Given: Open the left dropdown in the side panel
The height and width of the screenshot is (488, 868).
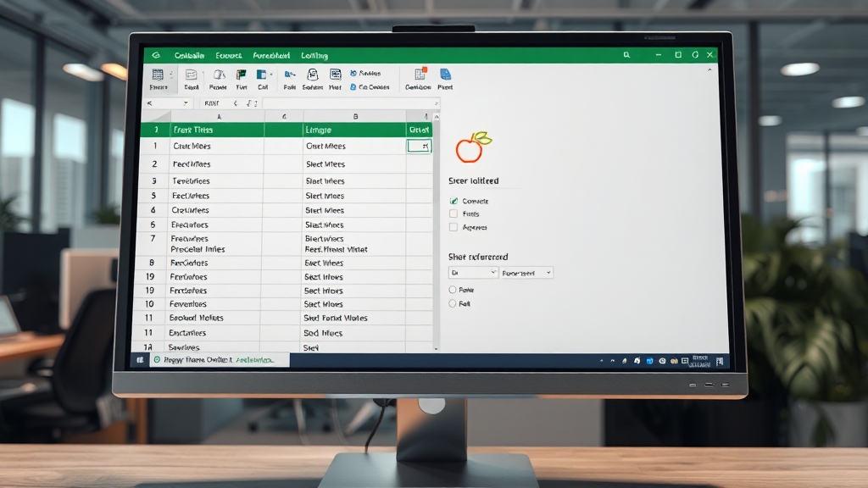Looking at the screenshot, I should 473,273.
